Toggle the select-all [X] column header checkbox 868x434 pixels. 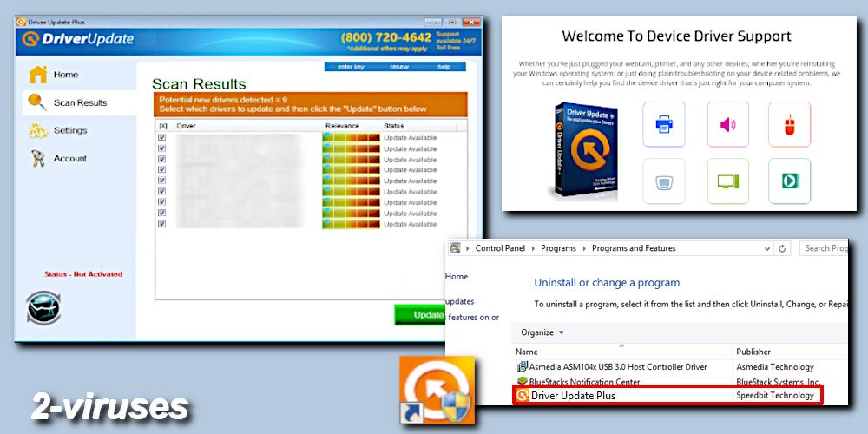point(162,127)
